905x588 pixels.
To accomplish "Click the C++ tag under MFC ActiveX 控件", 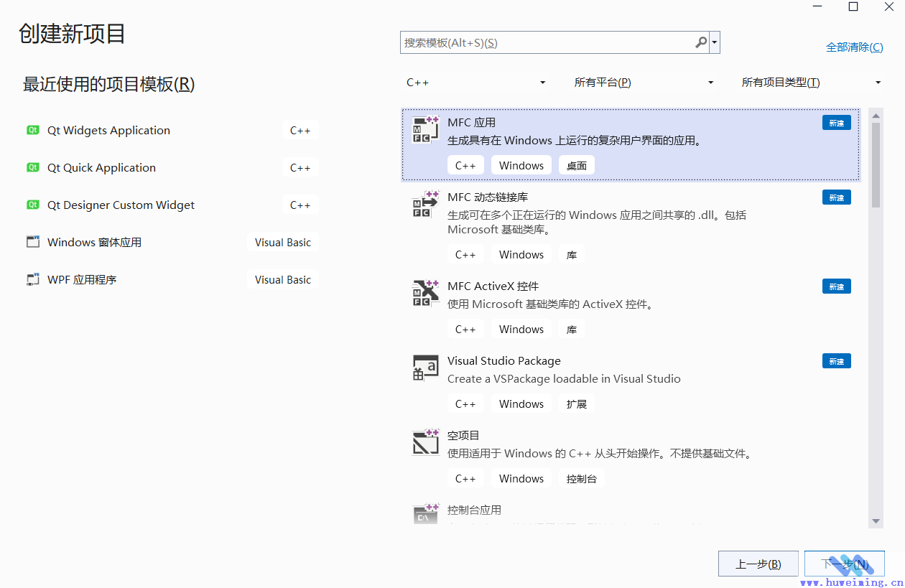I will pos(465,329).
